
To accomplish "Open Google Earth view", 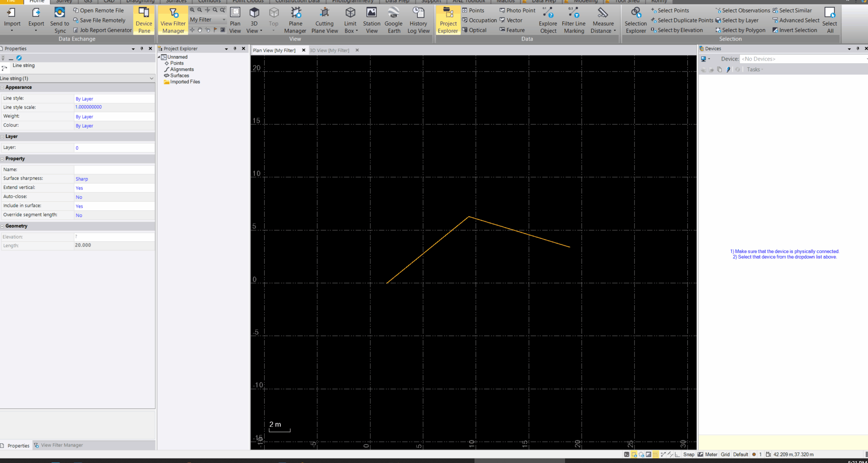I will (x=393, y=19).
